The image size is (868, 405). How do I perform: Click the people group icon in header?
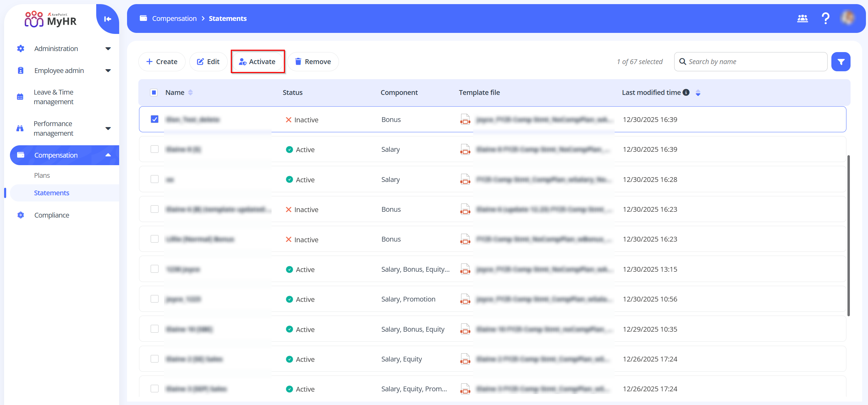tap(802, 19)
